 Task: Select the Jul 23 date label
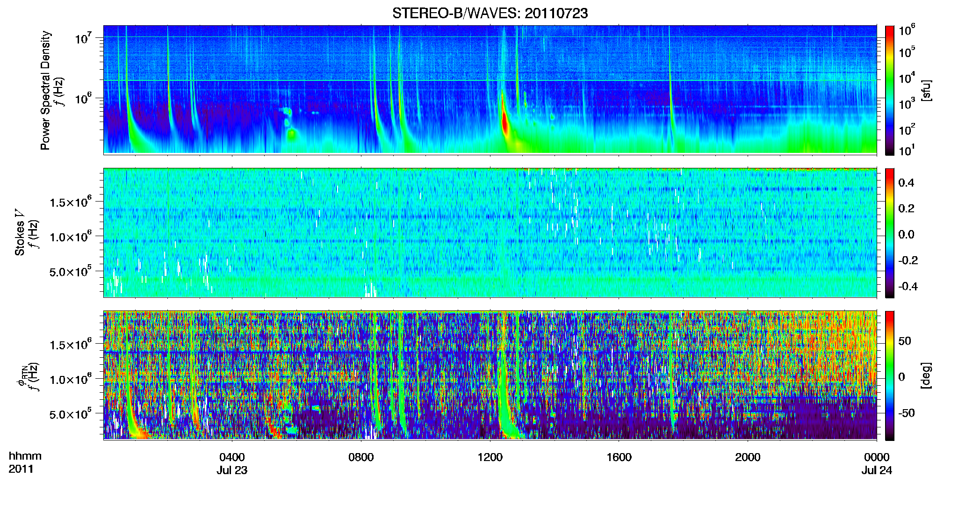232,470
